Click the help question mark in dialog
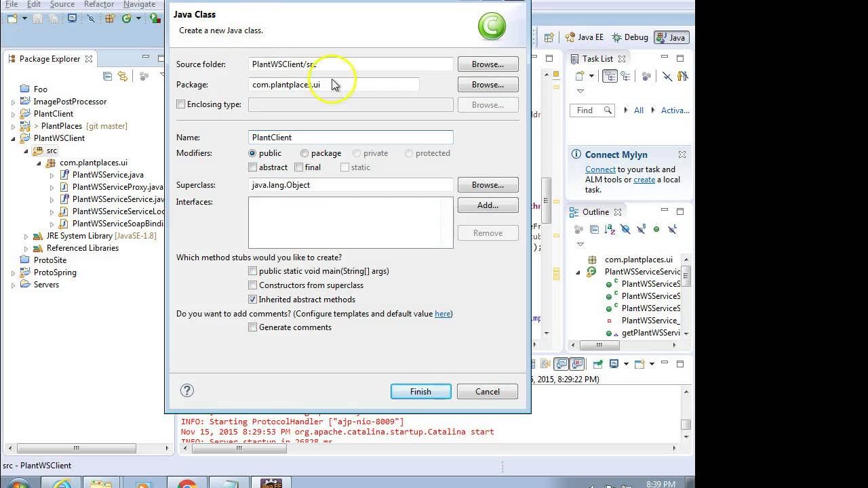 187,390
